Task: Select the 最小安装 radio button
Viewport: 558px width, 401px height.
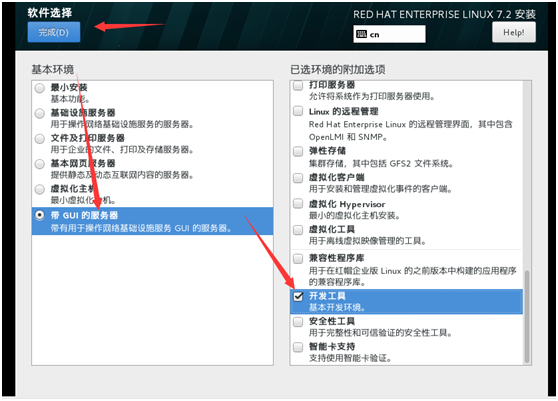Action: pyautogui.click(x=40, y=88)
